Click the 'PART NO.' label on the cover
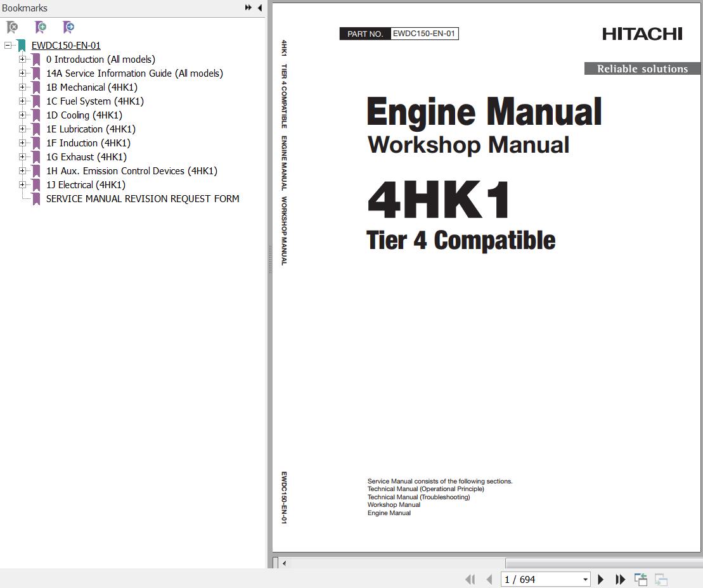This screenshot has width=703, height=588. (x=365, y=34)
